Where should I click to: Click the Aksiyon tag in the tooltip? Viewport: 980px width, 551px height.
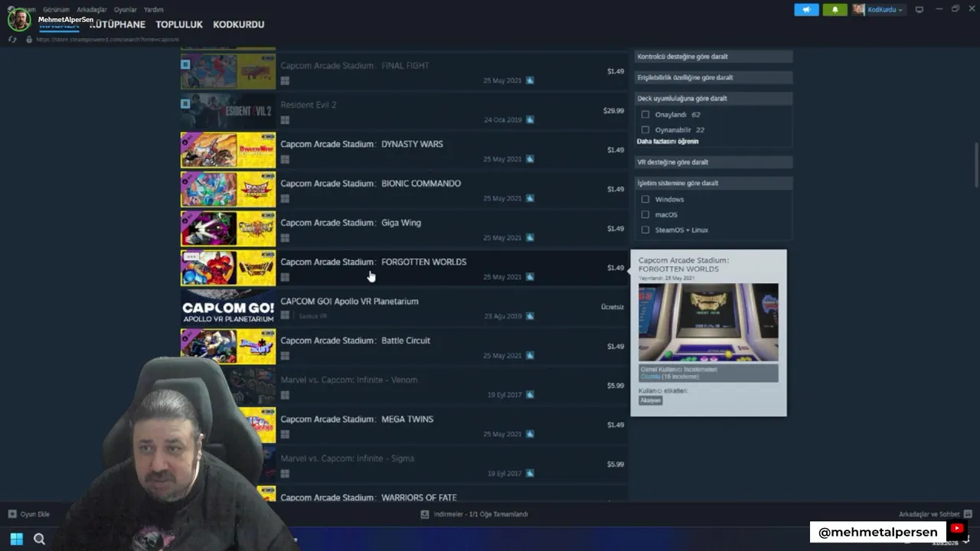(650, 400)
